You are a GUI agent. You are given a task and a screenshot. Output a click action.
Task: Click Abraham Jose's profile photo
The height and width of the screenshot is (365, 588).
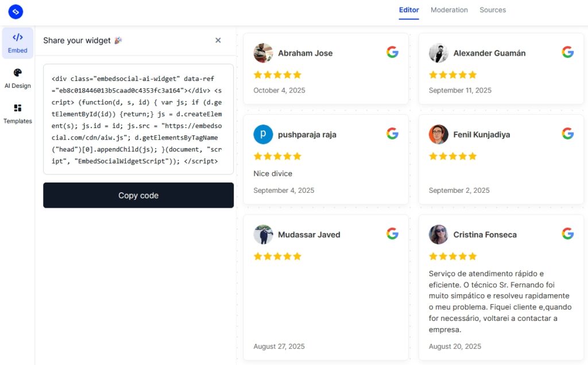pos(263,53)
